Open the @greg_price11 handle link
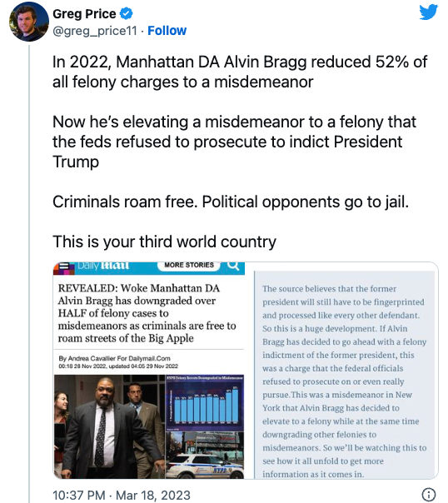The height and width of the screenshot is (503, 448). point(95,31)
